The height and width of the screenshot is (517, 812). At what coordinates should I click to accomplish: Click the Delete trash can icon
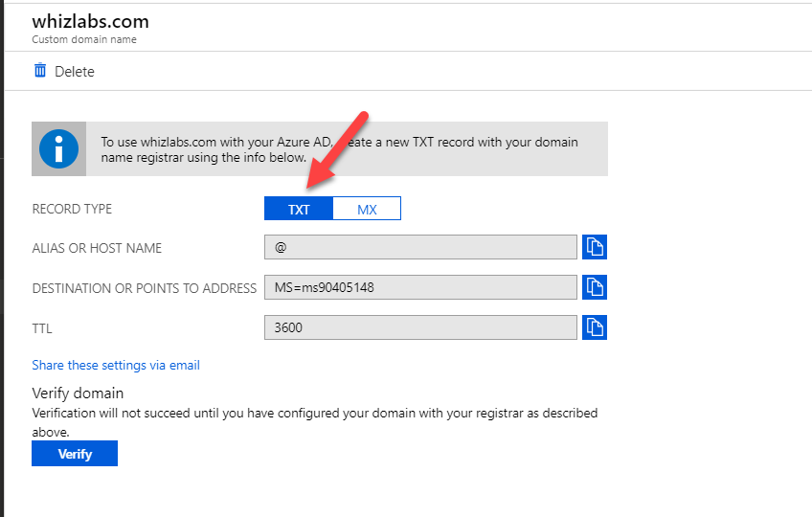(x=40, y=71)
